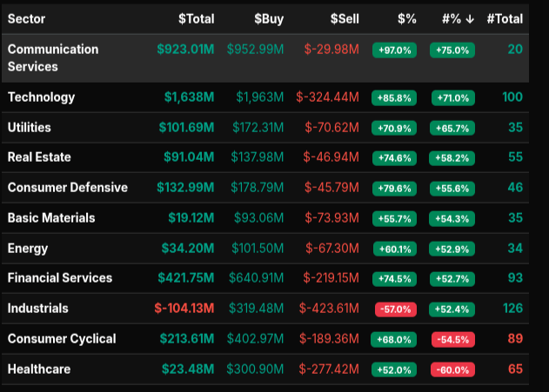Click the red -57.0% badge for Industrials
549x392 pixels.
coord(394,309)
